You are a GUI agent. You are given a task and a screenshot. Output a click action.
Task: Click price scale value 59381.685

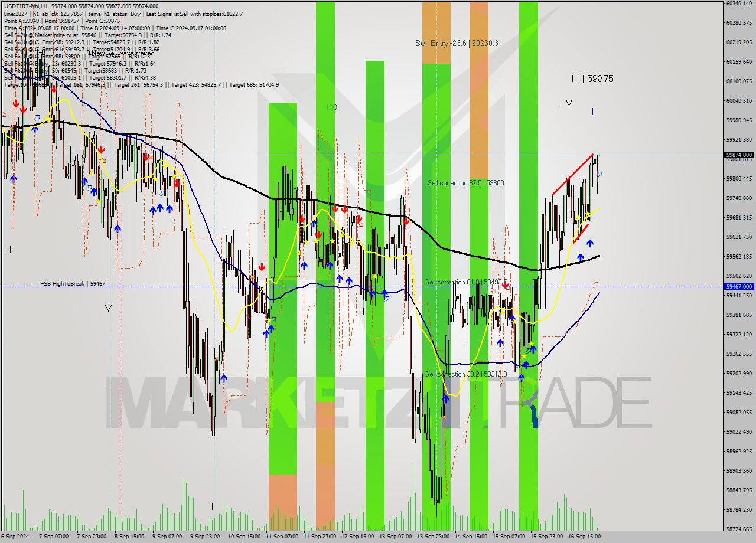tap(739, 315)
